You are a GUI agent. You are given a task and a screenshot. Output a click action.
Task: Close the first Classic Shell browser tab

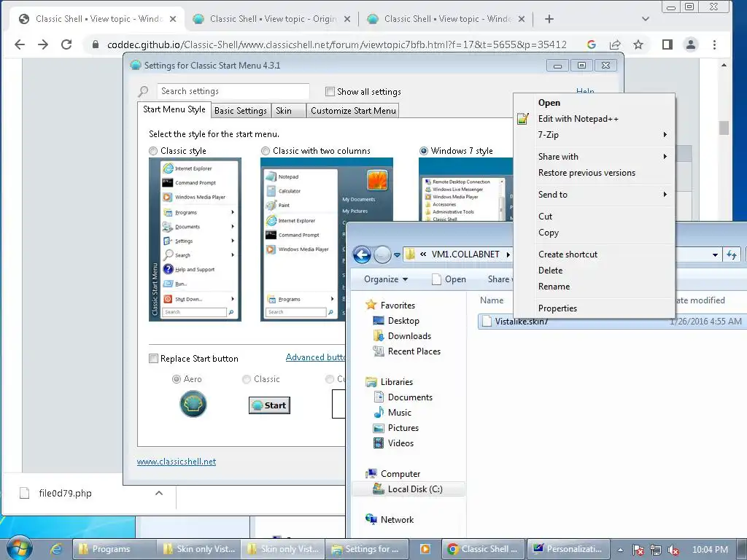pyautogui.click(x=173, y=19)
